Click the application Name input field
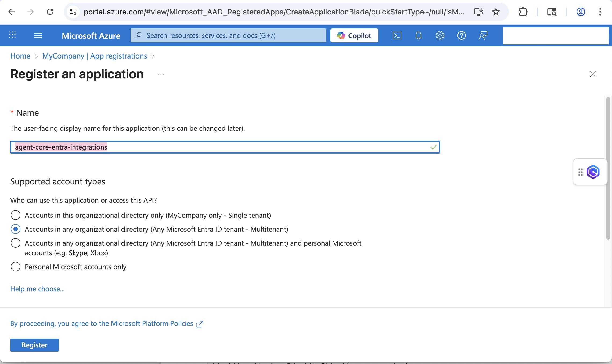612x364 pixels. [225, 147]
